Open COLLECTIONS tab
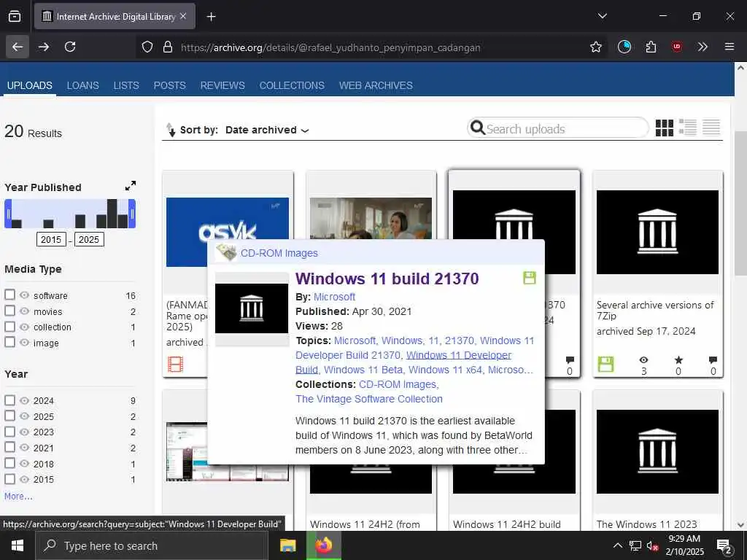Screen dimensions: 747x560 coord(292,85)
